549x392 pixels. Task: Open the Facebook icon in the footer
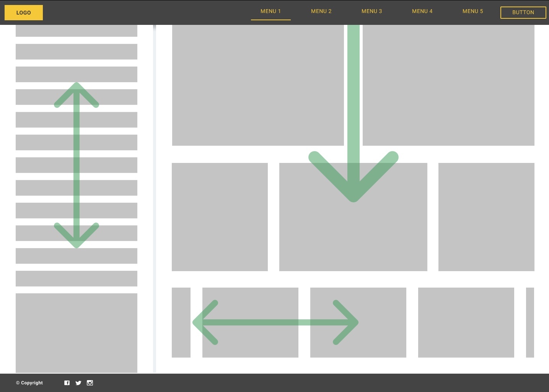(x=67, y=383)
